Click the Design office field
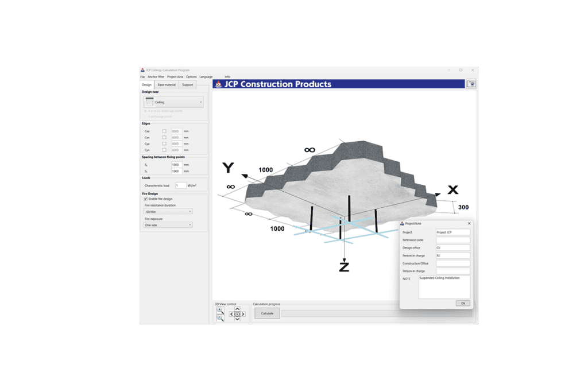Screen dimensions: 588x392 coord(452,248)
